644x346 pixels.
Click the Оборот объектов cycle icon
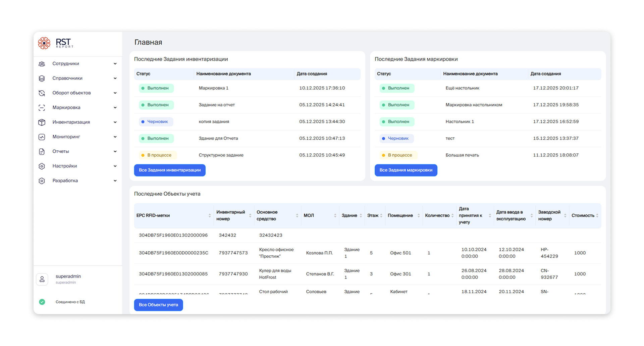click(42, 93)
